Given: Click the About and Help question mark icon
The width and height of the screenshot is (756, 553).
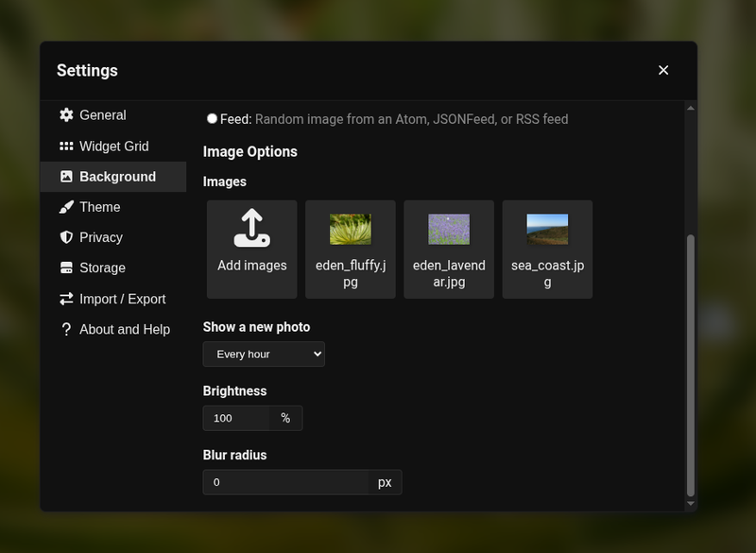Looking at the screenshot, I should (66, 329).
